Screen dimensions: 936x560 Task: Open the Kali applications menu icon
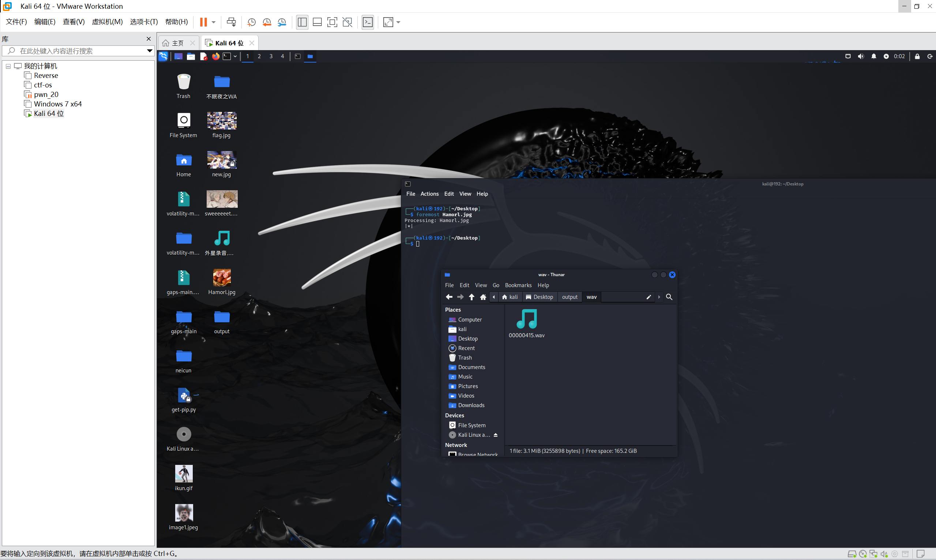tap(163, 56)
